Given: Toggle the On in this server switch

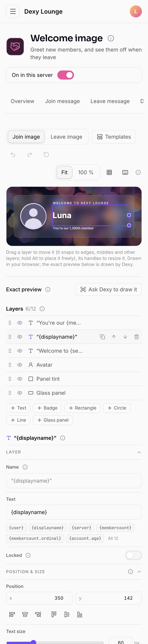Looking at the screenshot, I should [x=66, y=75].
